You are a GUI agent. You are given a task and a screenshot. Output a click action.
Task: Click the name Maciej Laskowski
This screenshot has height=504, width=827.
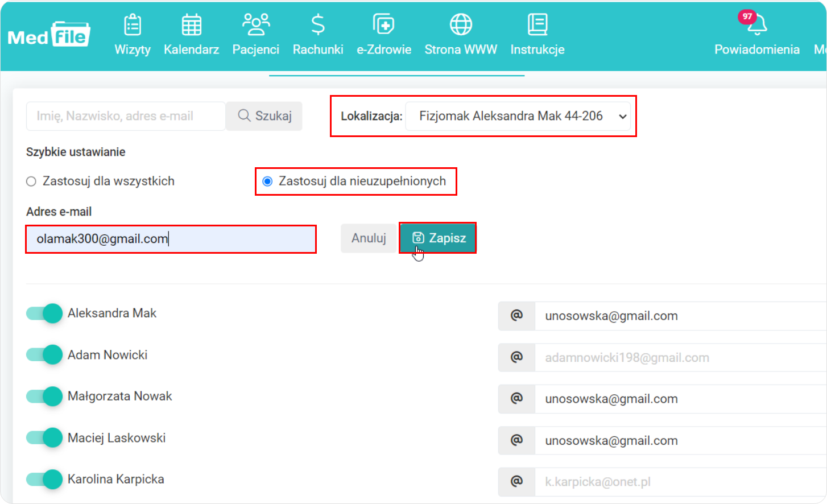117,437
